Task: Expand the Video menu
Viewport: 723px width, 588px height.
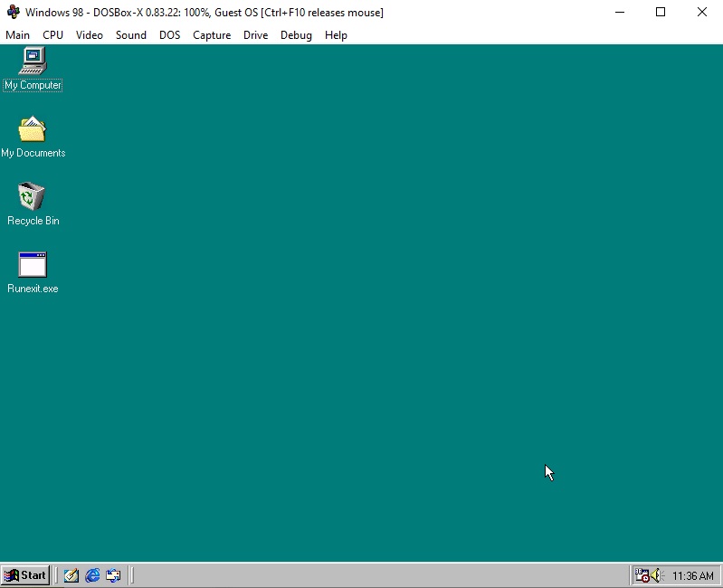Action: [x=90, y=35]
